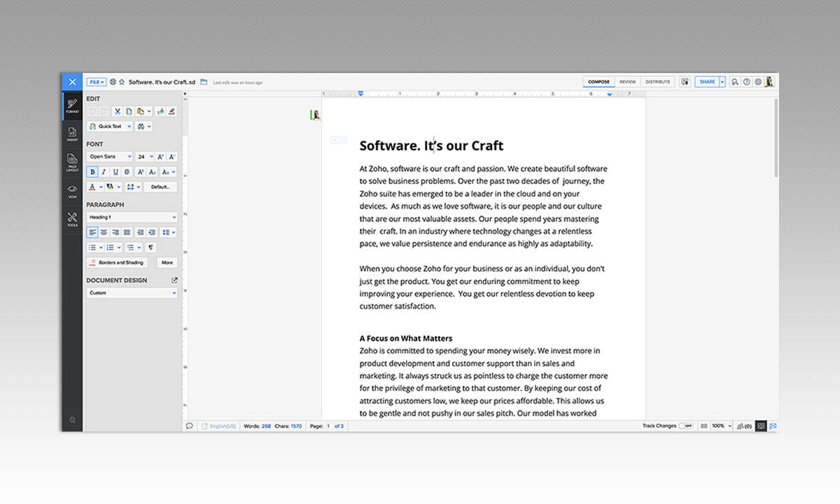This screenshot has width=840, height=504.
Task: Align text left
Action: coord(92,232)
